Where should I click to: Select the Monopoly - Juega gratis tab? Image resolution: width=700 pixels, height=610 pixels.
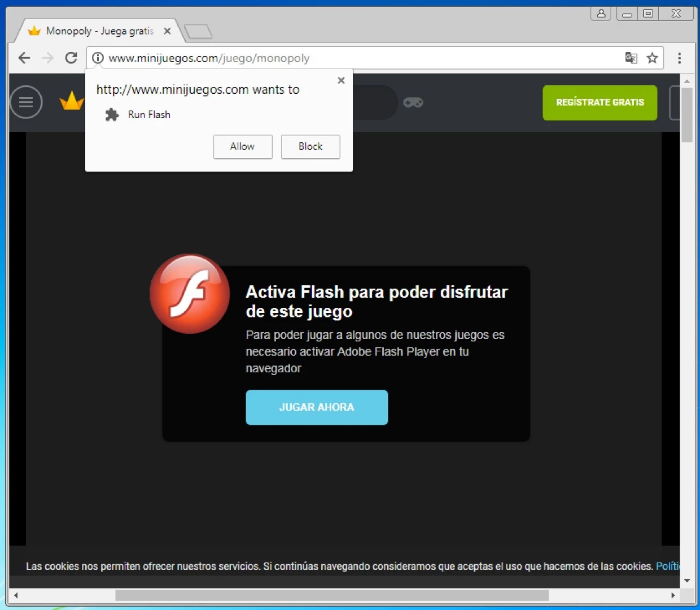pyautogui.click(x=99, y=31)
